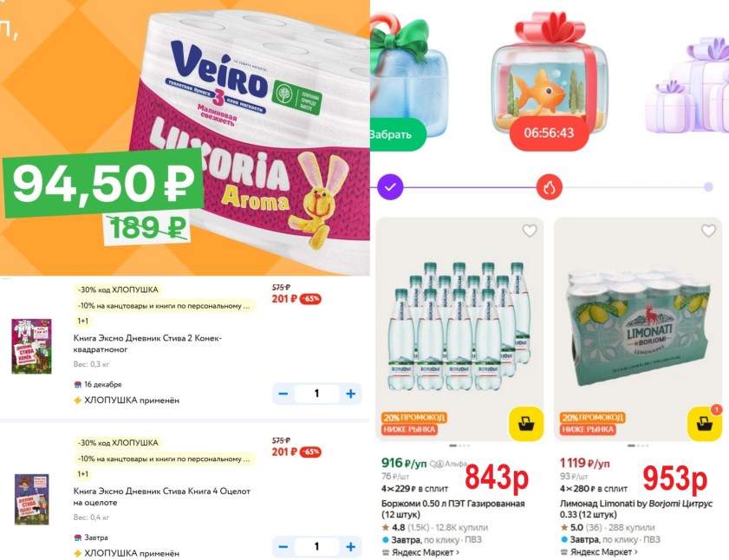Image resolution: width=729 pixels, height=560 pixels.
Task: Decrease quantity of Дневник Стива Книга 4
Action: tap(283, 546)
